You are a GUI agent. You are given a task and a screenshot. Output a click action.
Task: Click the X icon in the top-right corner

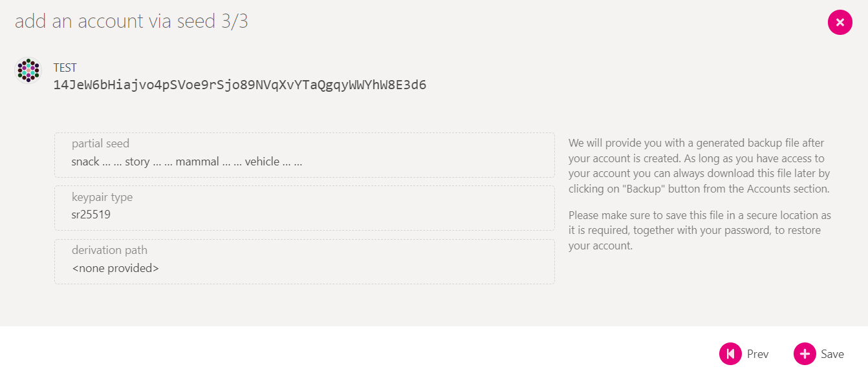(840, 23)
